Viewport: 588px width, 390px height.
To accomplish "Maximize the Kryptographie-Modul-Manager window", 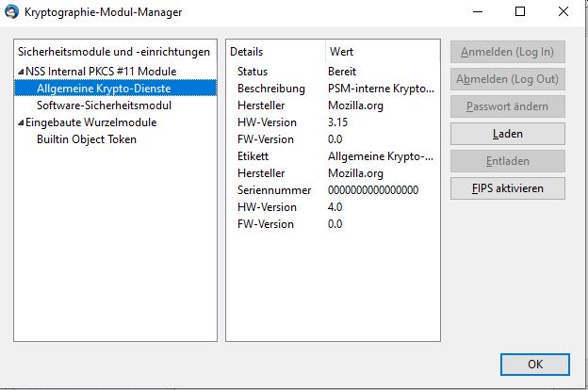I will [520, 11].
